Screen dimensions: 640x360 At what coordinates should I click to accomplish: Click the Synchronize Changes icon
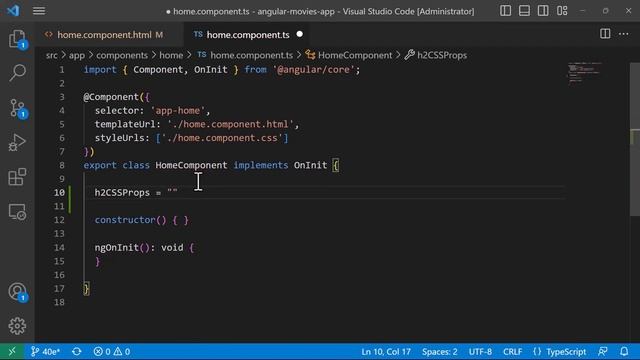(x=77, y=351)
